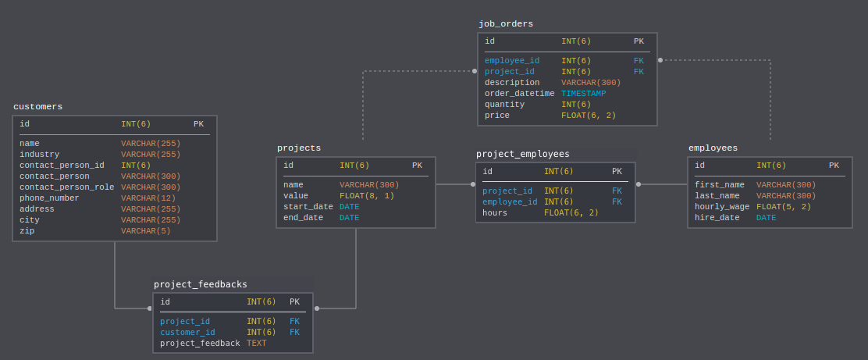Click the connector dot right of job_orders
Viewport: 868px width, 360px height.
[x=660, y=60]
